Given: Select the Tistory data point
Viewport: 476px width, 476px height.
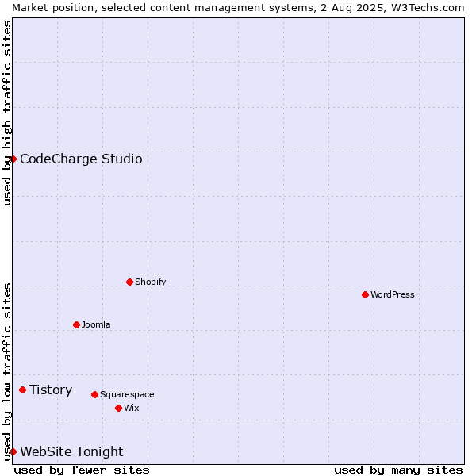Looking at the screenshot, I should pyautogui.click(x=23, y=390).
